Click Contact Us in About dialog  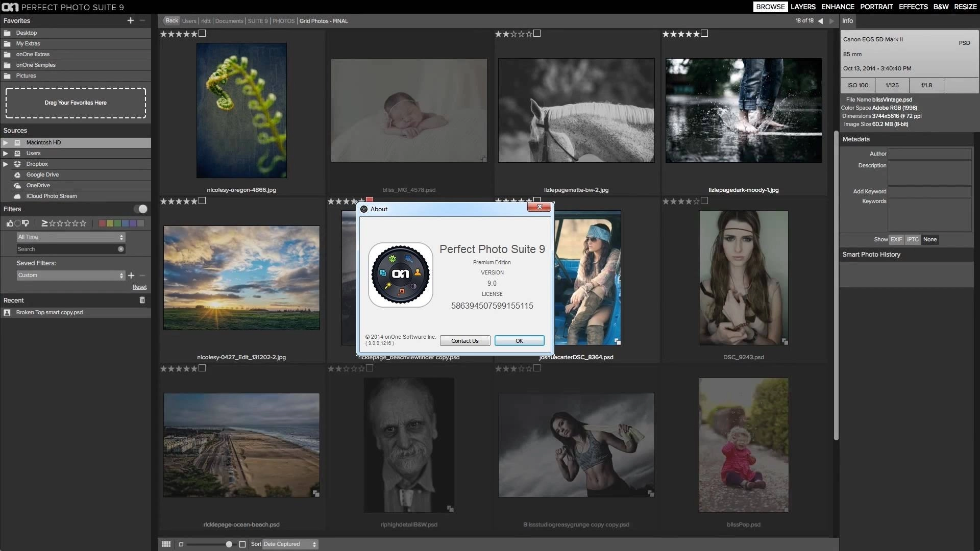click(x=464, y=341)
